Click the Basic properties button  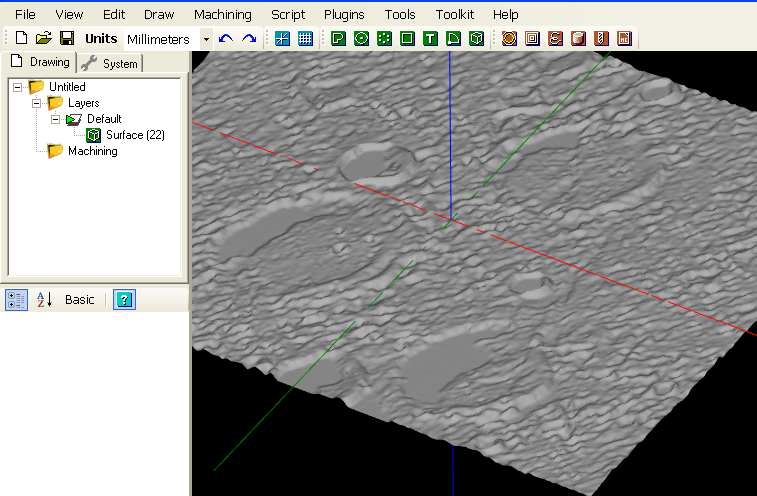coord(80,300)
